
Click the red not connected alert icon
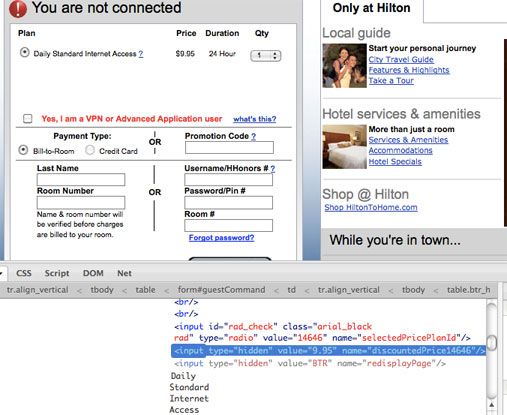18,9
